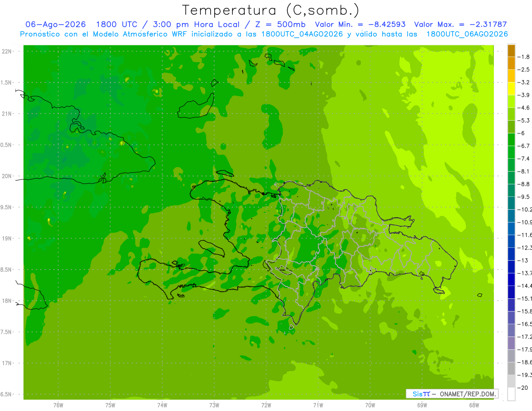Click "1800UTC_06AGO2026" valid-until time
This screenshot has height=411, width=532.
pyautogui.click(x=467, y=34)
